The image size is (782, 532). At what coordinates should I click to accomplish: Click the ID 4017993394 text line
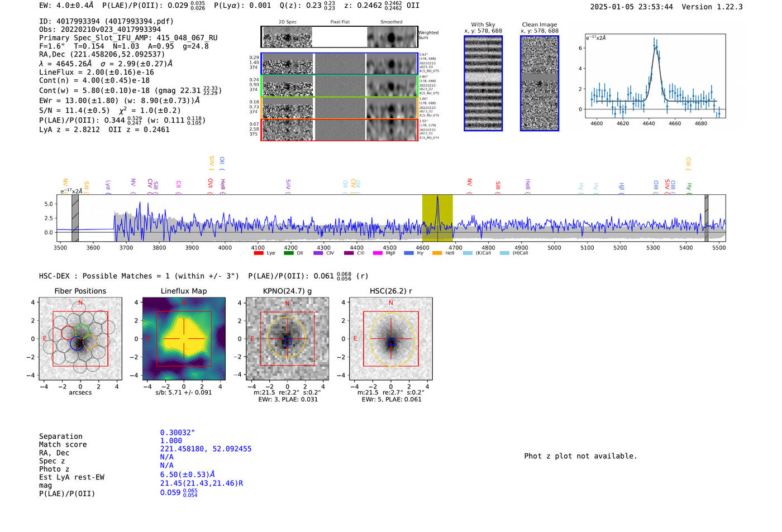[106, 21]
